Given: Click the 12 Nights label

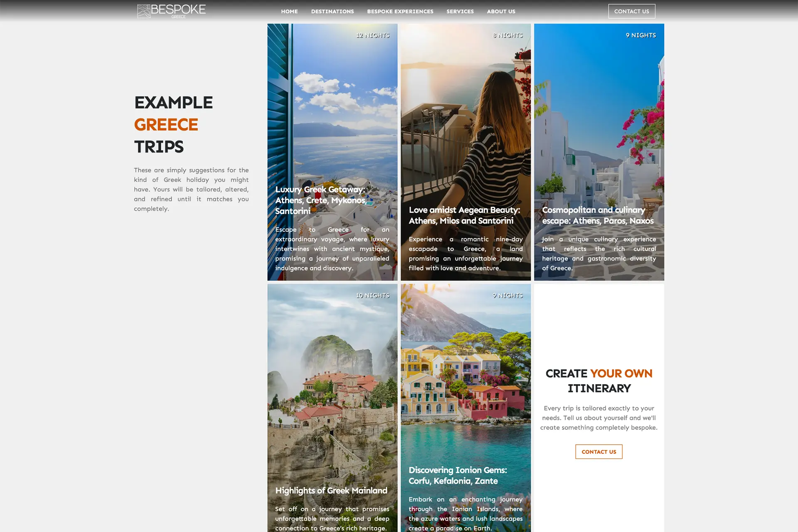Looking at the screenshot, I should pos(372,35).
